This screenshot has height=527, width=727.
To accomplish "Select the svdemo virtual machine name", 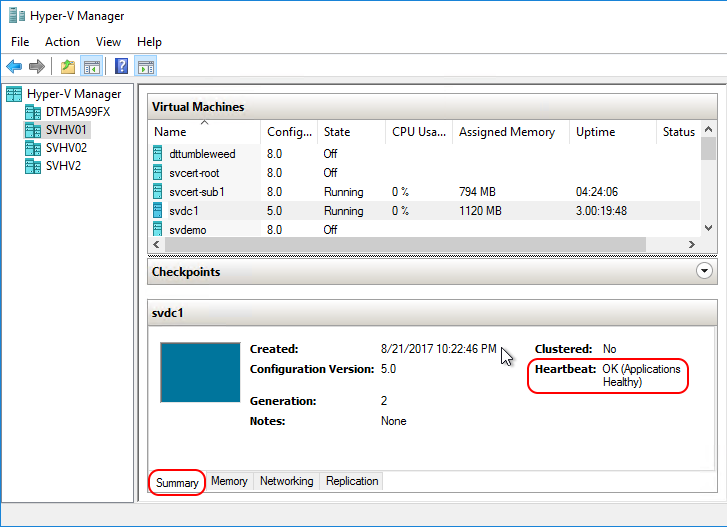I will (x=187, y=229).
